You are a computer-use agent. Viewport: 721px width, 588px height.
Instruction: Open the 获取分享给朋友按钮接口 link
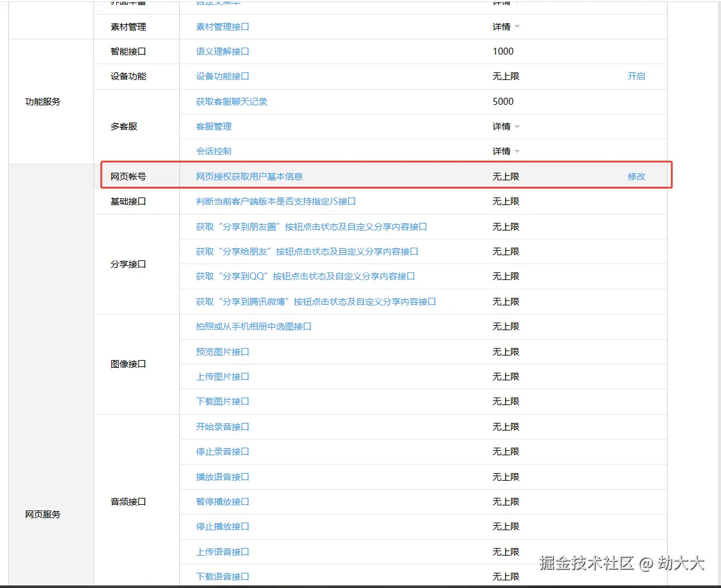click(297, 251)
